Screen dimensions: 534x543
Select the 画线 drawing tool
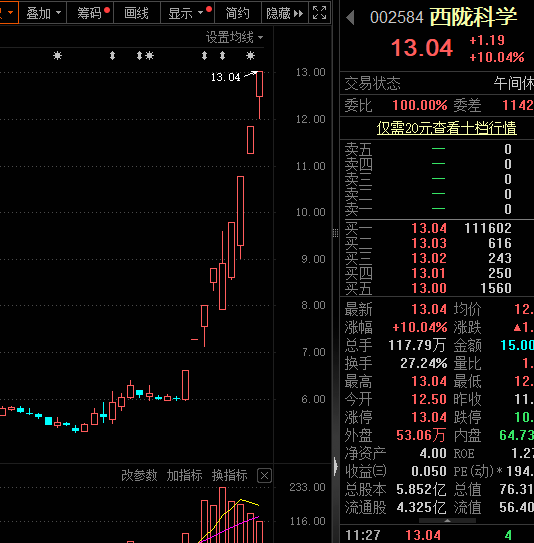136,13
